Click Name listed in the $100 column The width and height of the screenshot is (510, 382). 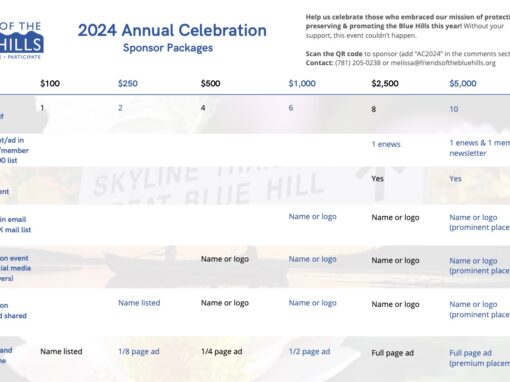point(61,351)
